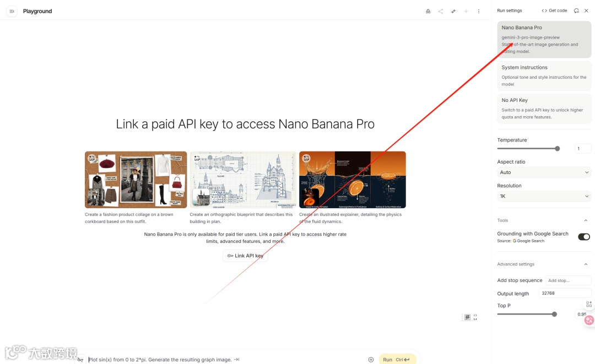595x364 pixels.
Task: Toggle Grounding with Google Search switch
Action: point(583,237)
